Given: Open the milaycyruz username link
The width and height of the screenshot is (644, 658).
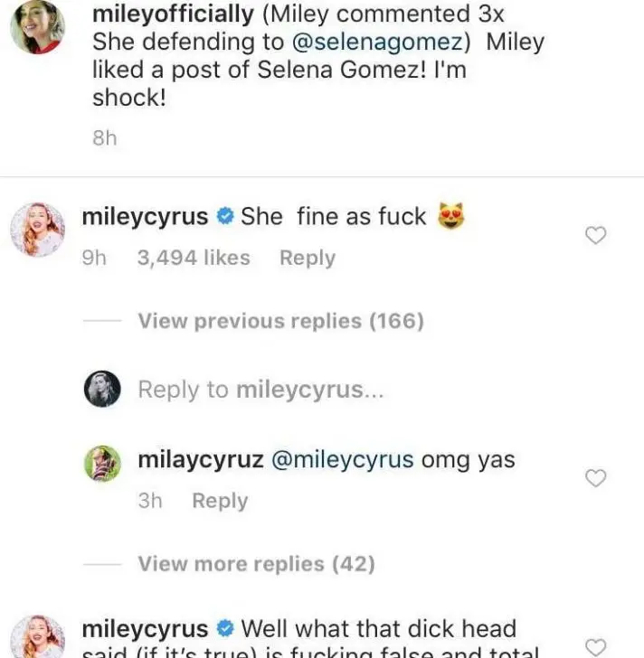Looking at the screenshot, I should coord(201,459).
